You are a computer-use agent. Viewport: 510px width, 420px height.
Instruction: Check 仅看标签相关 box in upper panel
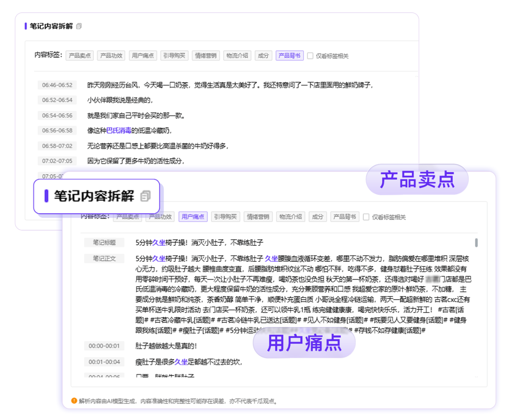[310, 56]
